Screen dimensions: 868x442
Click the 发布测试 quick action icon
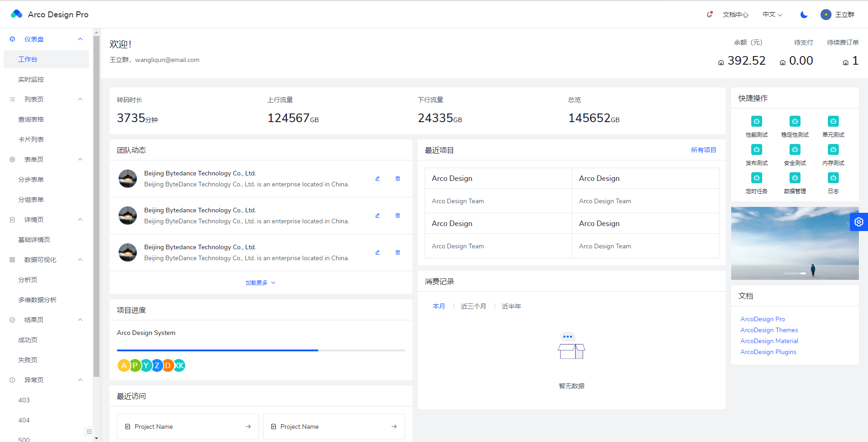coord(757,149)
